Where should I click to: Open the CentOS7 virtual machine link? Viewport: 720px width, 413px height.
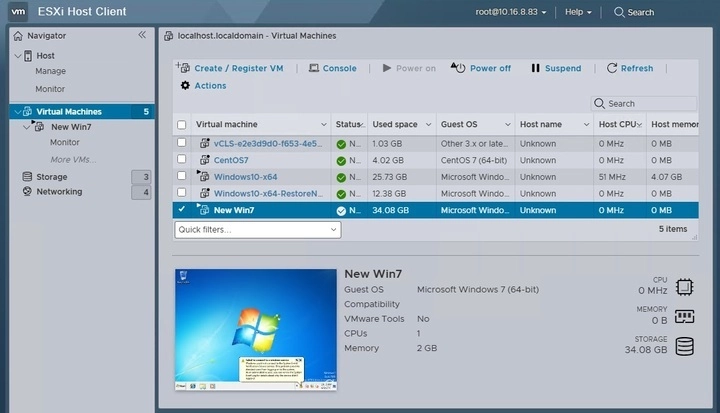(x=231, y=160)
